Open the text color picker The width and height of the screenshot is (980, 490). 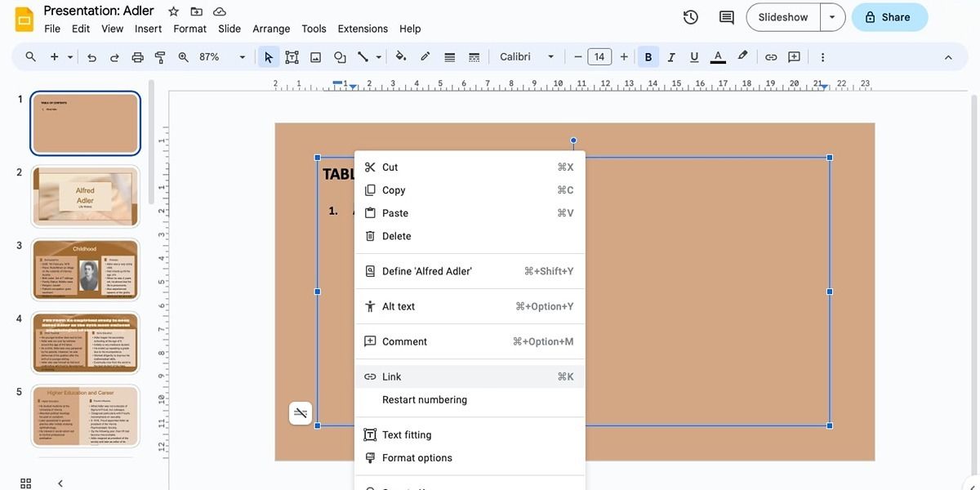point(718,57)
